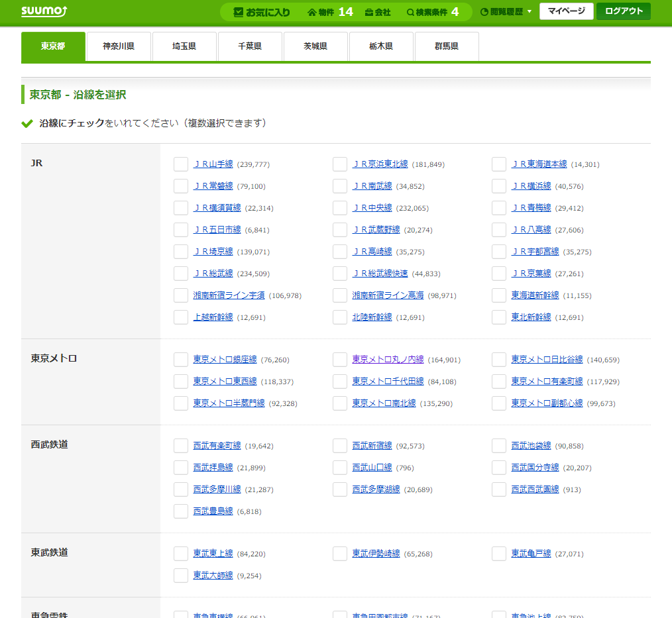Open the 東京メトロ南北線 link

coord(384,403)
